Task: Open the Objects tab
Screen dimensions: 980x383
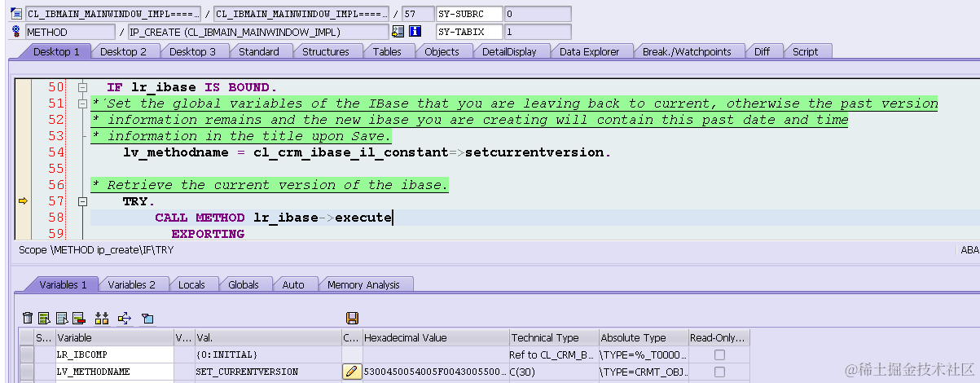Action: click(x=442, y=51)
